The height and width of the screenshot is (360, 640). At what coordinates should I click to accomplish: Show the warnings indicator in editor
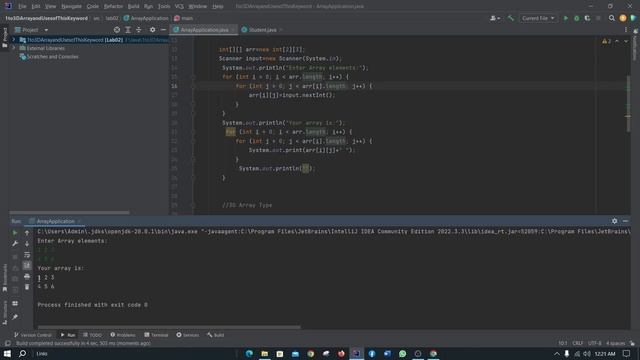tap(607, 41)
